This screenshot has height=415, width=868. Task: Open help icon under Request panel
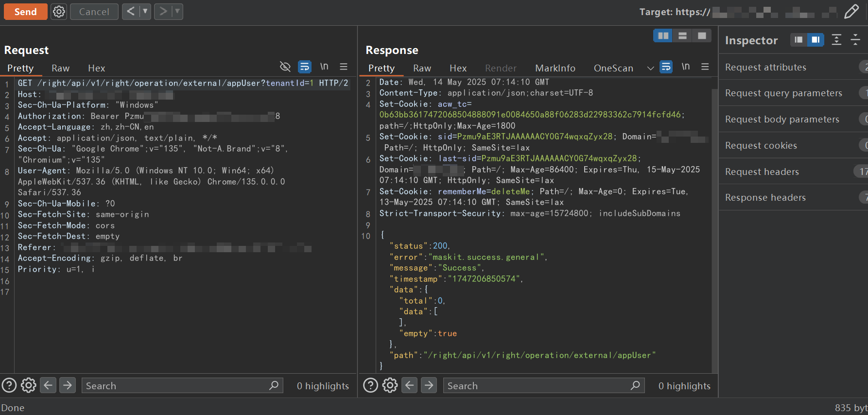(x=9, y=385)
